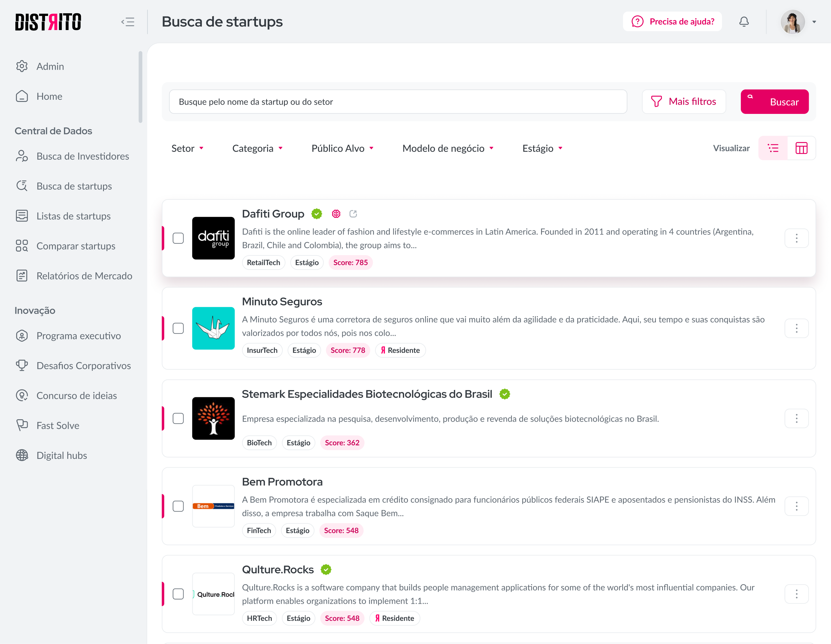831x644 pixels.
Task: Expand the user account dropdown arrow
Action: pos(814,22)
